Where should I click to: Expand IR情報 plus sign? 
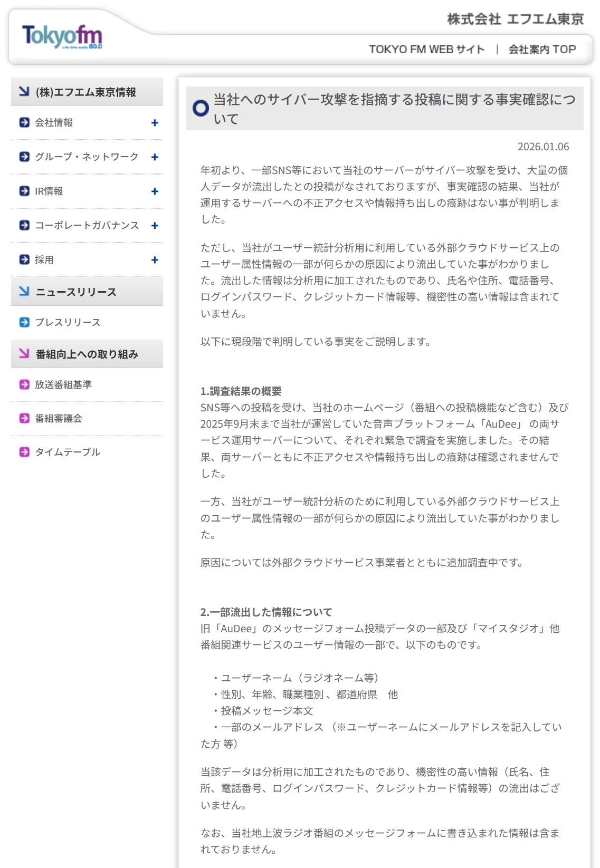(155, 191)
